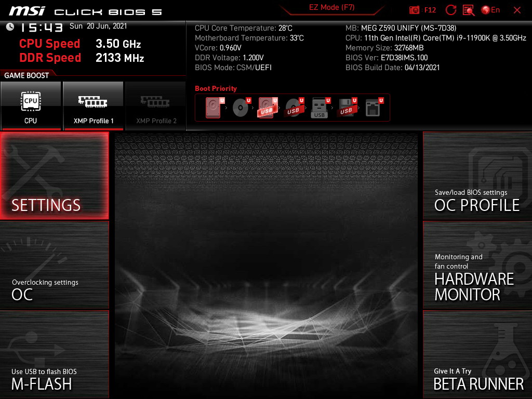Click the date Sun 20 Jun, 2021

[x=98, y=26]
